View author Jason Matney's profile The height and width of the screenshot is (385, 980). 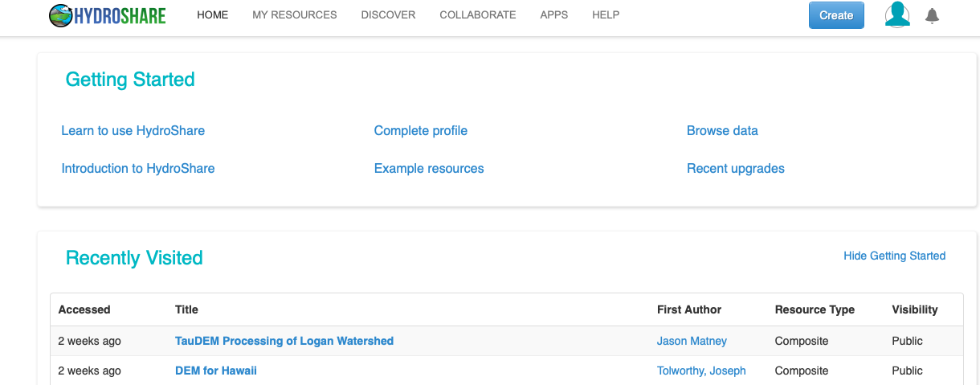point(692,342)
